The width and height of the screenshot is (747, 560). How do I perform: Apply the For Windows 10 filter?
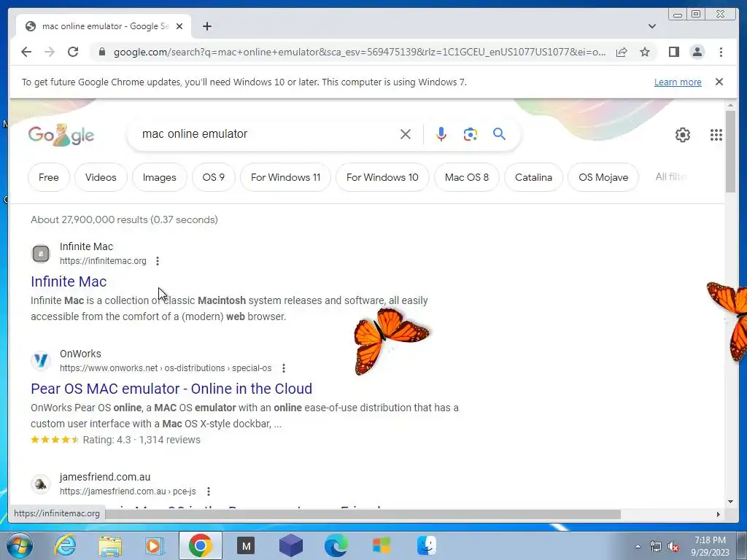pyautogui.click(x=382, y=177)
